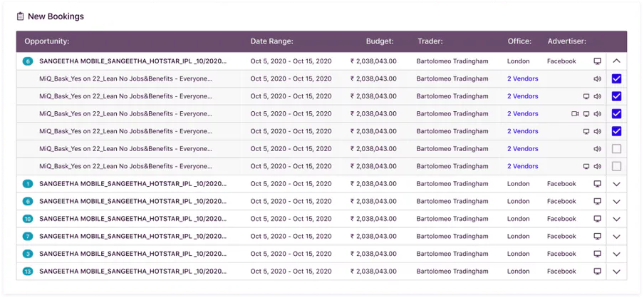Click the monitor icon in the collapsed row badged 6

tap(598, 202)
